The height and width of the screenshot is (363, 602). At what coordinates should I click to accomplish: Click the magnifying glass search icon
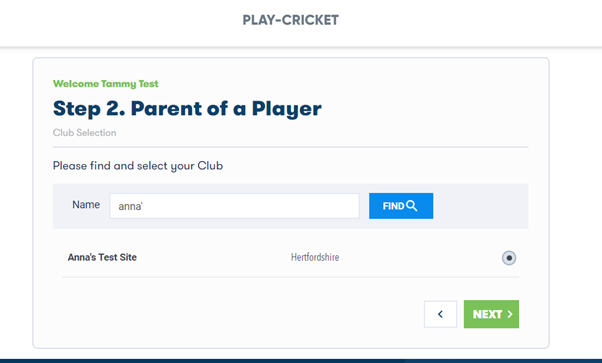click(412, 206)
